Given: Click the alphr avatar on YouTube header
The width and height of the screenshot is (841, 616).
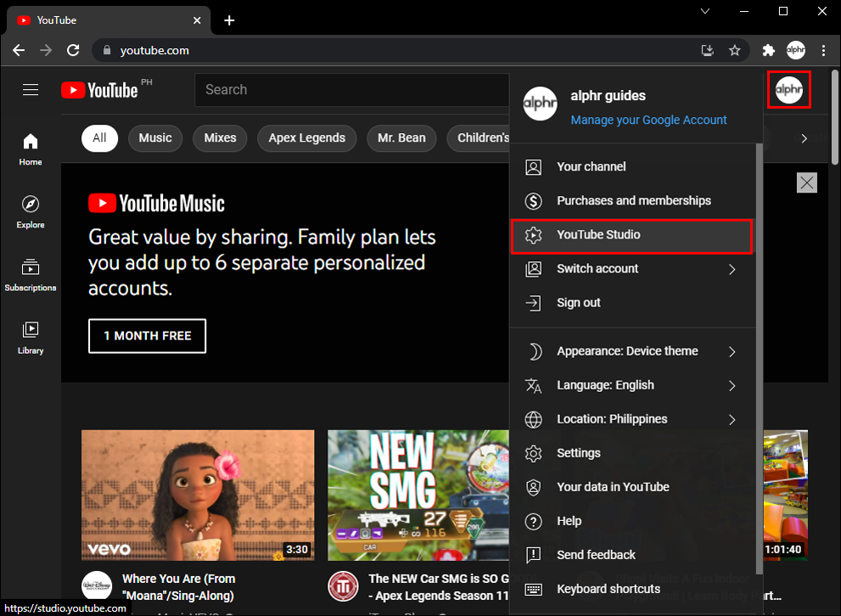Looking at the screenshot, I should point(789,90).
